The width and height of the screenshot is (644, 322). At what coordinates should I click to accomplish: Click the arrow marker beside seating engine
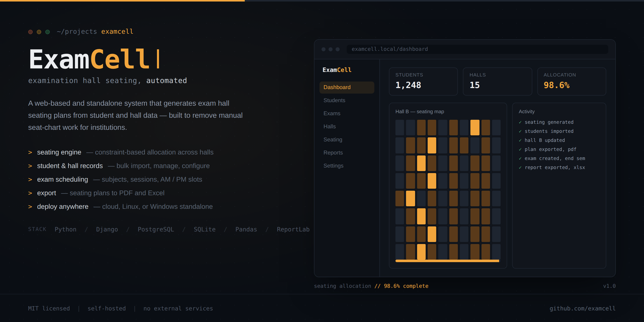[30, 152]
